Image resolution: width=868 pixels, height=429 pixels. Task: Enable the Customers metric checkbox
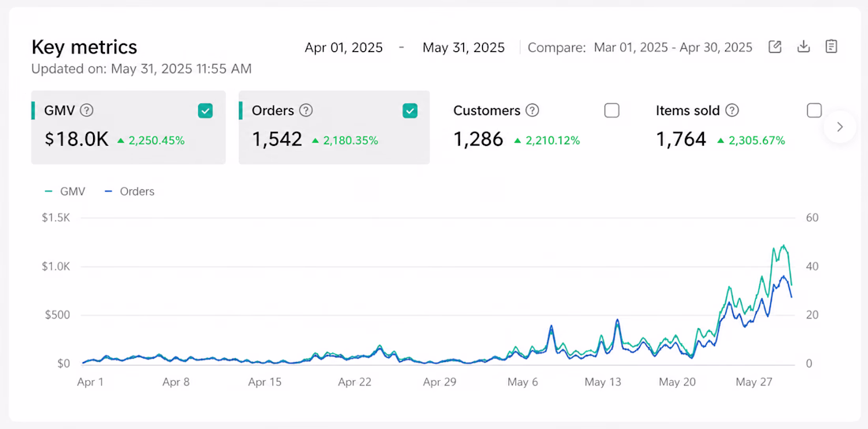(x=612, y=110)
